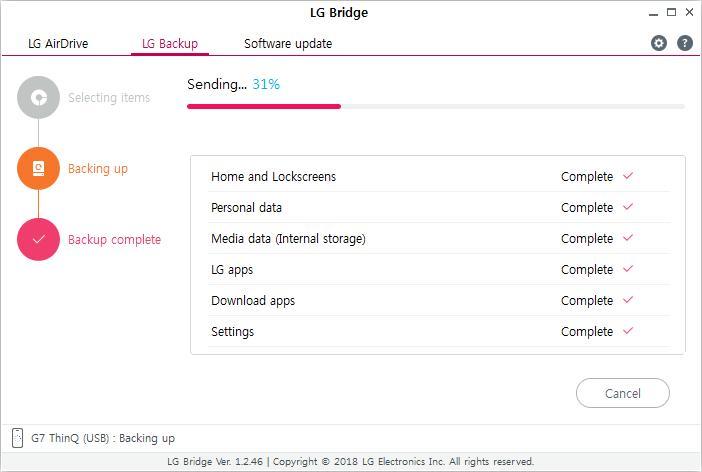The image size is (702, 472).
Task: Open the Software update tab
Action: coord(288,43)
